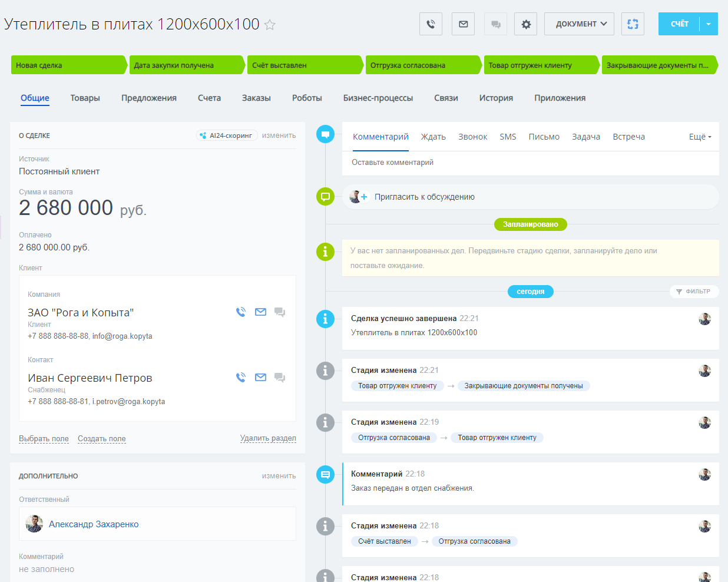Click the AI24-скоринг badge
Viewport: 728px width, 582px height.
(227, 135)
